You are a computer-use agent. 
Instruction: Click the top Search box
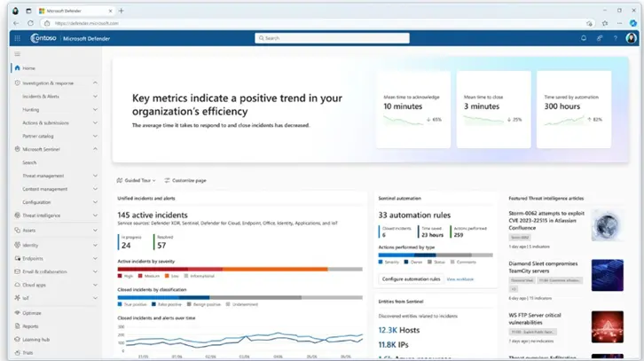click(x=332, y=38)
